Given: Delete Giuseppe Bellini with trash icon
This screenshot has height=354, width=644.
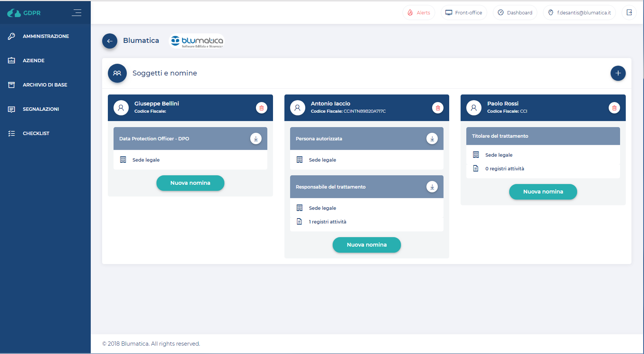Looking at the screenshot, I should point(261,108).
